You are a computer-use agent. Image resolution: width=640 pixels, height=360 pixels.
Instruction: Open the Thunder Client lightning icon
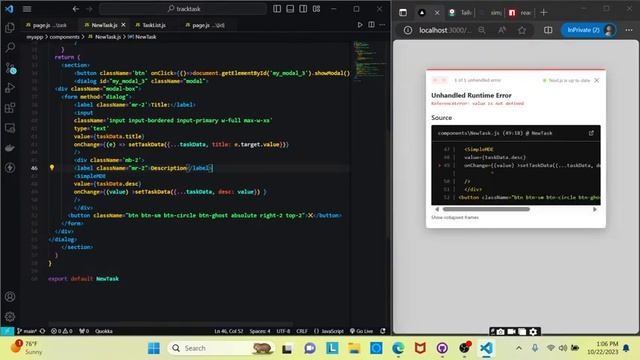click(x=10, y=167)
